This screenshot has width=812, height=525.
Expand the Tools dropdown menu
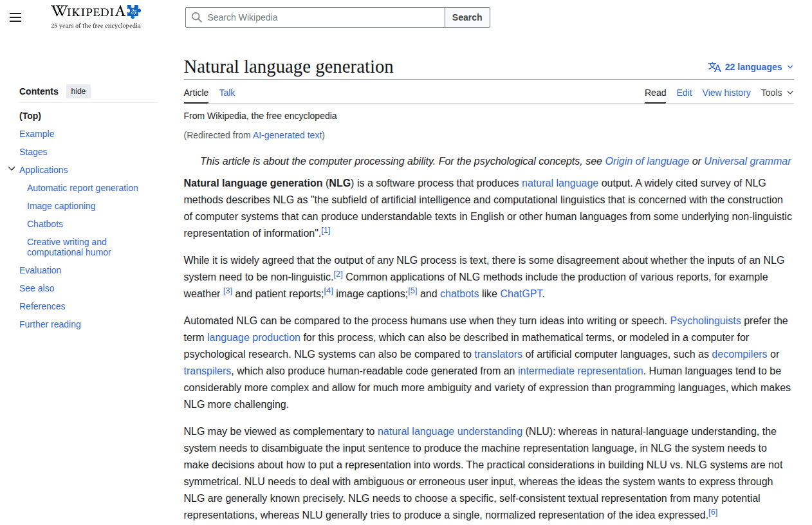click(x=776, y=93)
